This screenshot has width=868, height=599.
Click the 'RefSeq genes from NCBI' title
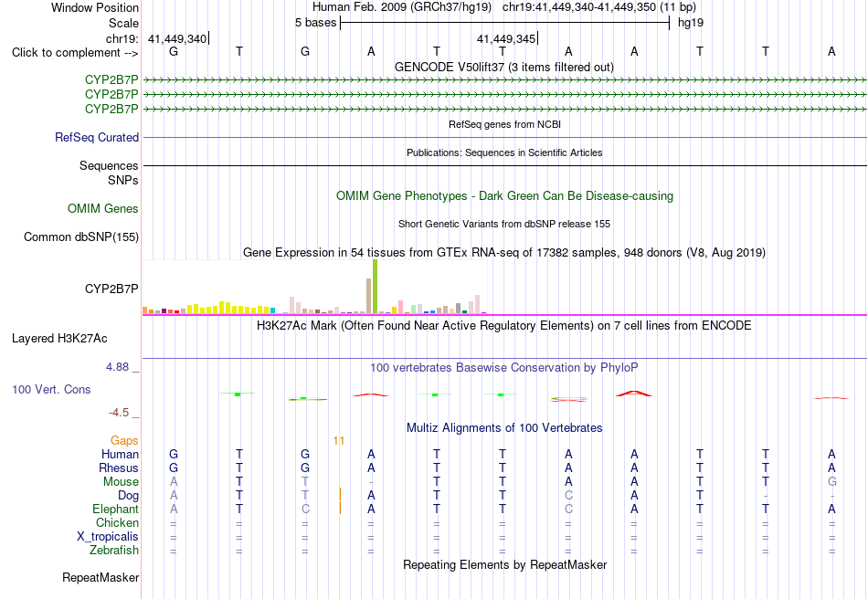504,124
